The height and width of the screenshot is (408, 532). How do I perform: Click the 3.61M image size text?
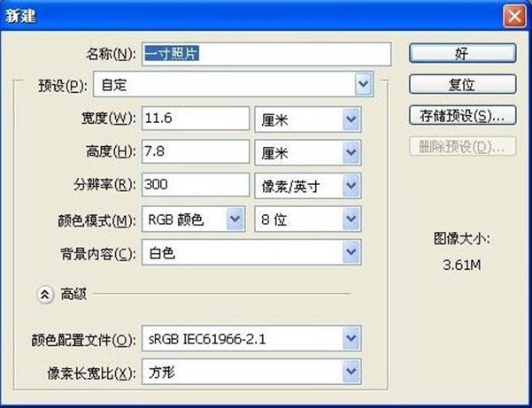pyautogui.click(x=462, y=265)
